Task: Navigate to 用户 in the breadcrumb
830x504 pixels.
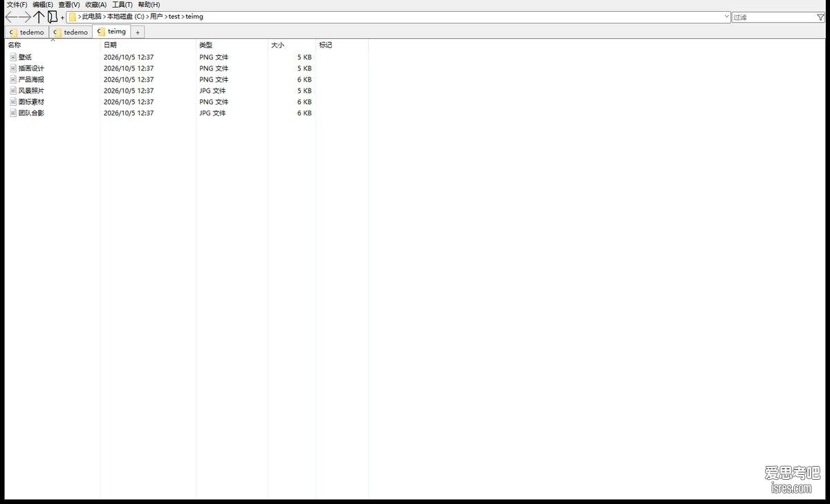Action: [x=156, y=17]
